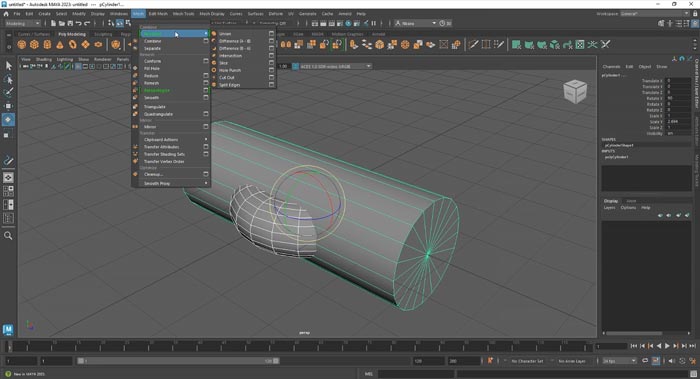Activate the Lasso select tool

pos(8,79)
